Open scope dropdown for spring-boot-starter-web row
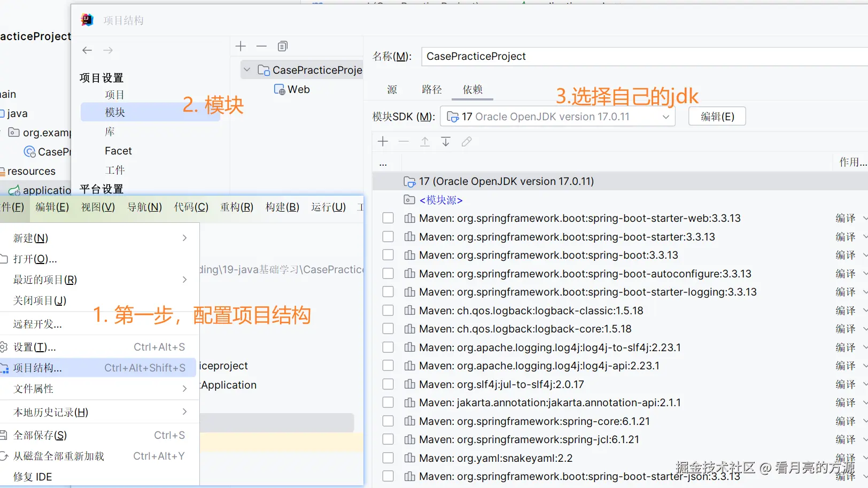The height and width of the screenshot is (488, 868). [x=864, y=218]
